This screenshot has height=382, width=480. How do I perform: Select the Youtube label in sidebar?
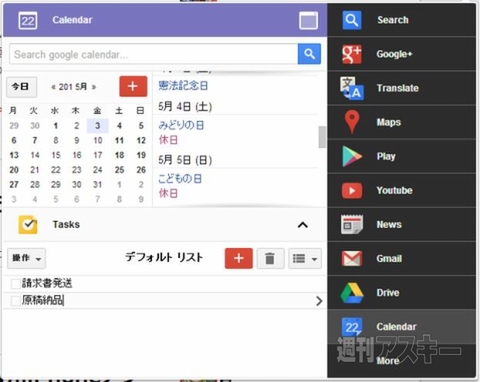394,191
